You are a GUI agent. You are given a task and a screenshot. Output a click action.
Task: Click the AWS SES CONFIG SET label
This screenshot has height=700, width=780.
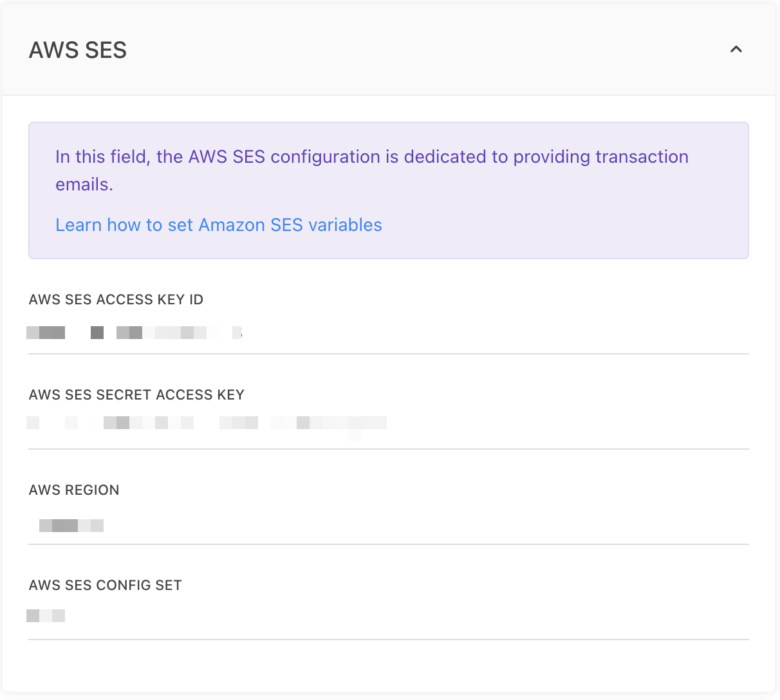click(106, 585)
